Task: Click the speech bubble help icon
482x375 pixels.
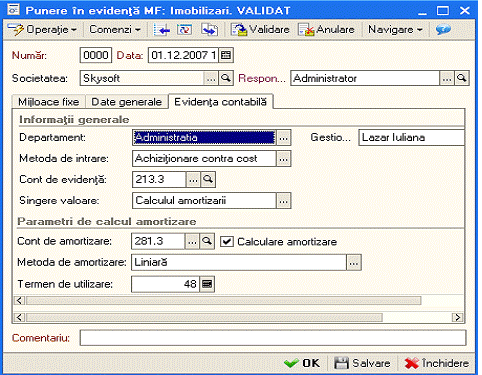Action: point(443,30)
